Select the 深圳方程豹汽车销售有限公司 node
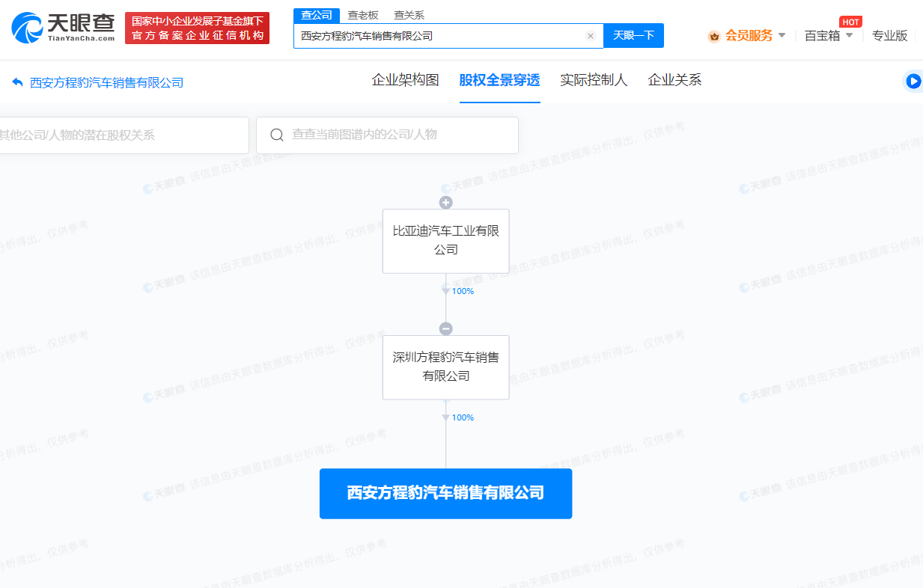This screenshot has width=923, height=588. tap(446, 367)
